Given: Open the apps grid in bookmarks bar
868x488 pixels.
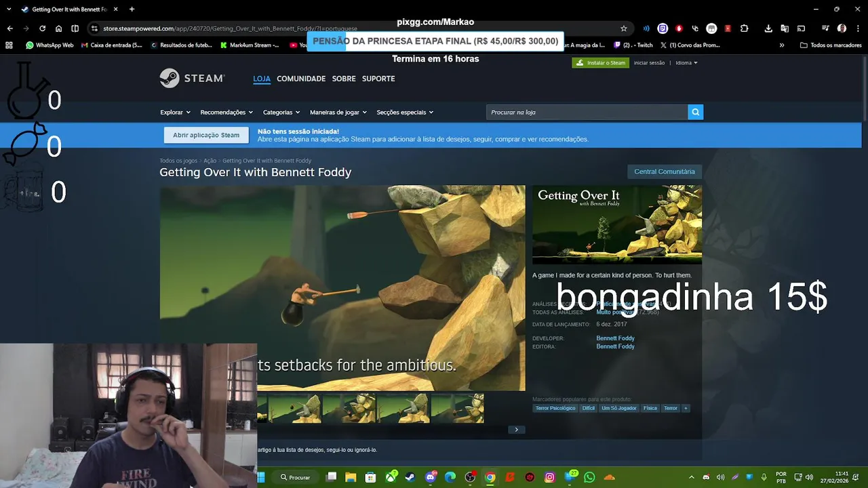Looking at the screenshot, I should coord(9,45).
